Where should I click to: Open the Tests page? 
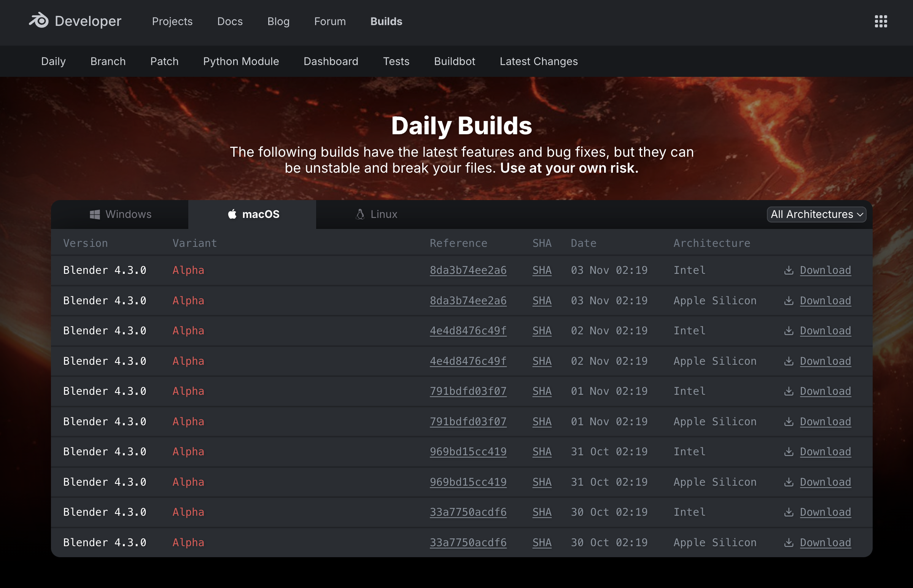click(396, 62)
